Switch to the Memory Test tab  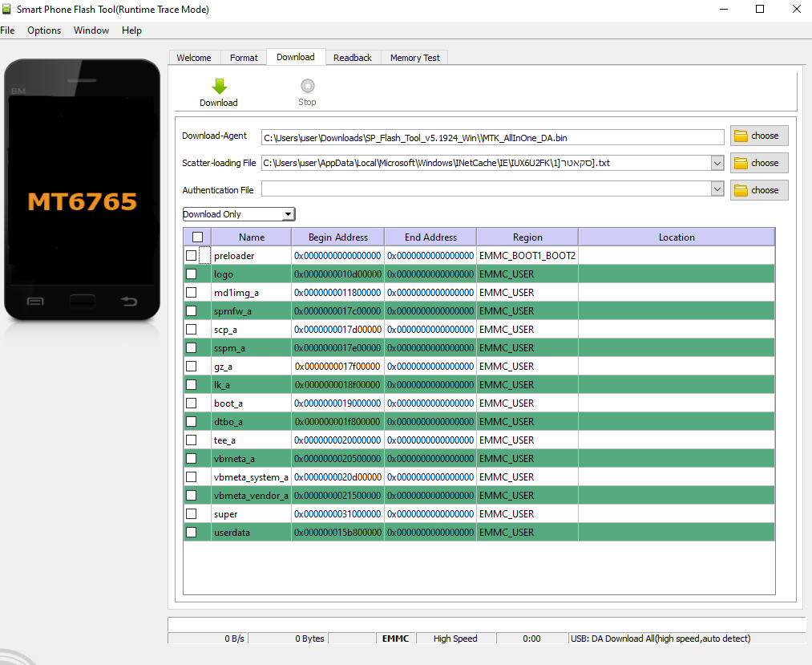click(x=414, y=58)
